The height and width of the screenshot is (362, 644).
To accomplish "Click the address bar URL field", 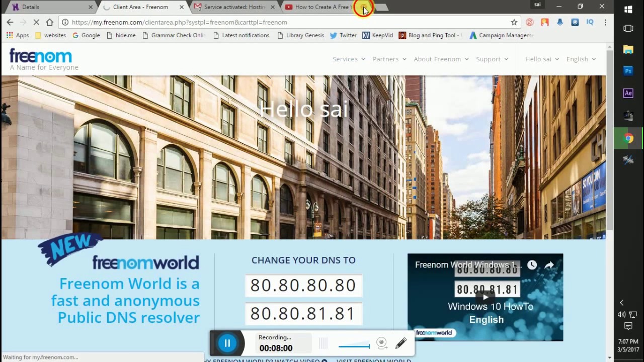I will coord(289,22).
